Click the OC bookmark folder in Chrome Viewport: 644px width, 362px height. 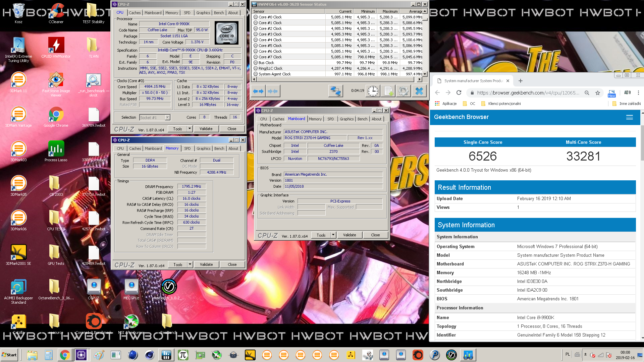[469, 104]
